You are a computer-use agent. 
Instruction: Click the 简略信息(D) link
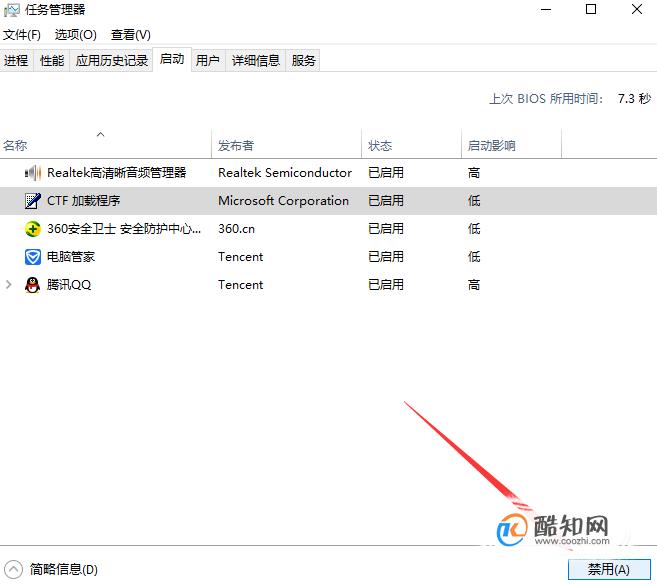(x=64, y=569)
